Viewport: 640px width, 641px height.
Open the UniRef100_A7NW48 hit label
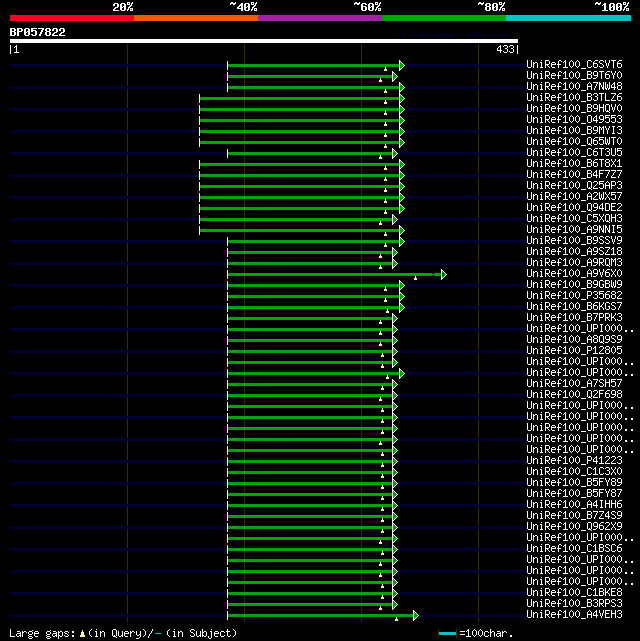[x=574, y=87]
